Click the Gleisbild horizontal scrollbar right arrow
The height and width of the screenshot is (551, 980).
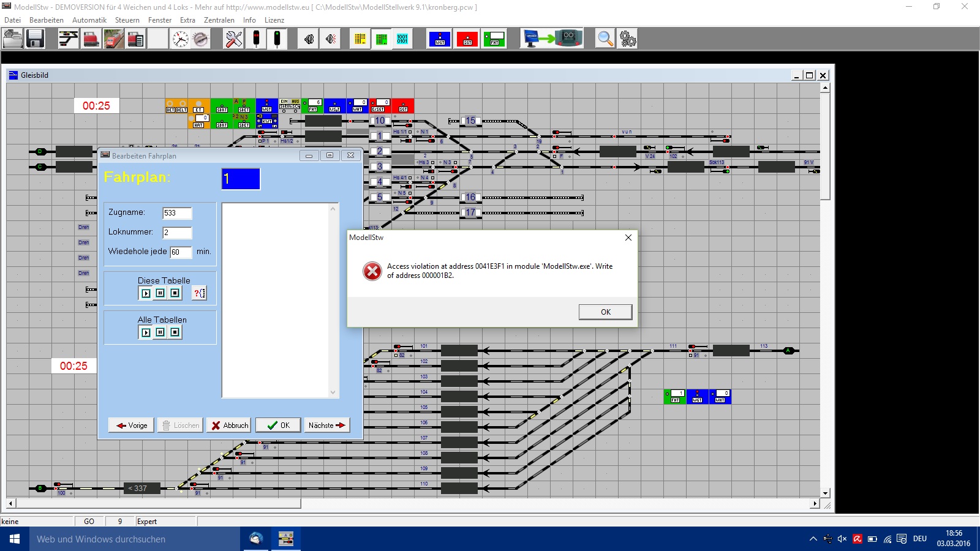tap(814, 503)
